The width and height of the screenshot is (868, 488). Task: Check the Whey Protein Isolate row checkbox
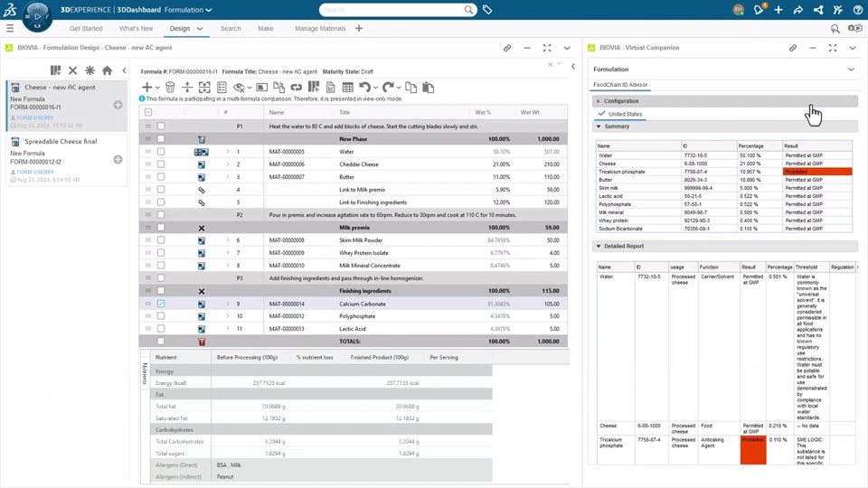point(161,253)
